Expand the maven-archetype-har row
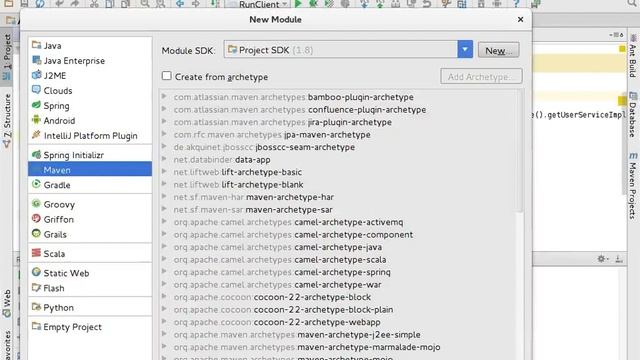 (164, 196)
